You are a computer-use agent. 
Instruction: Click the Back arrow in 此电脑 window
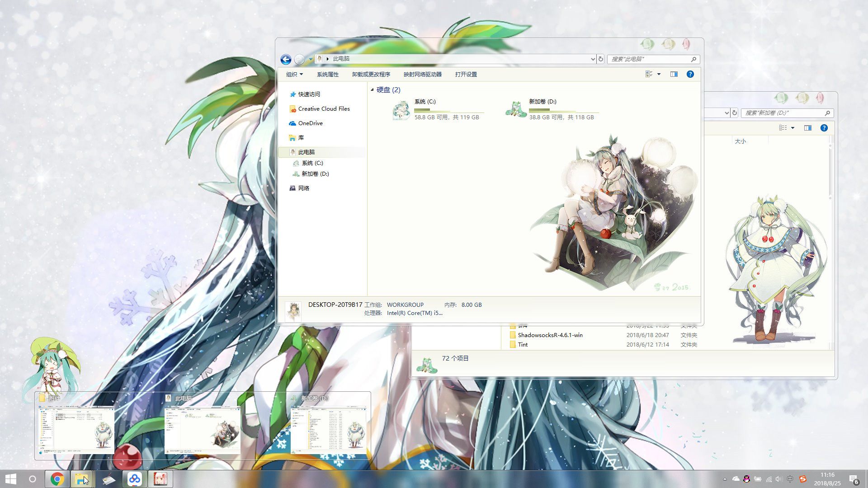click(x=286, y=59)
